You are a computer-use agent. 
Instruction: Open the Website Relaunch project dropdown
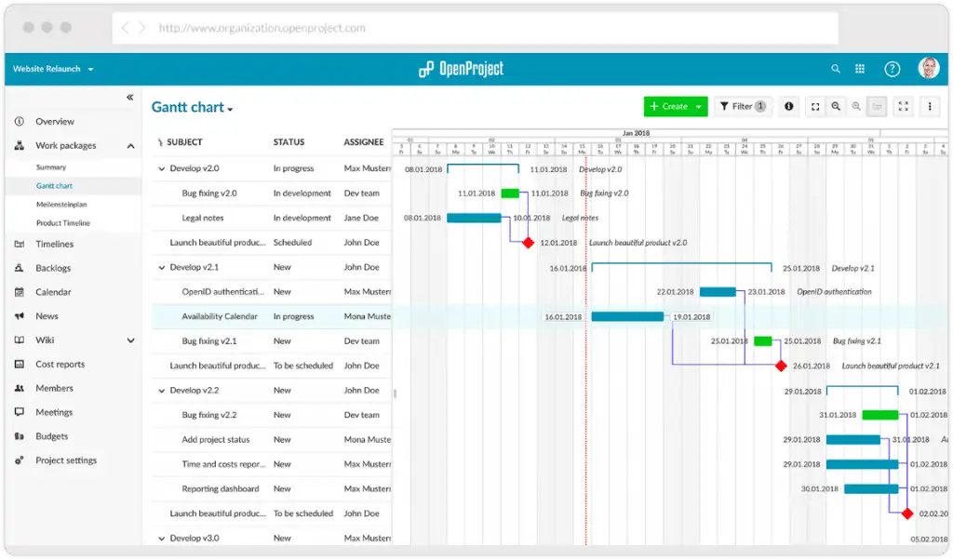coord(53,69)
